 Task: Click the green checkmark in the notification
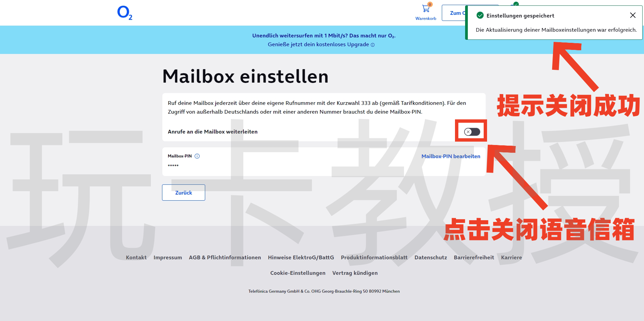click(x=480, y=16)
